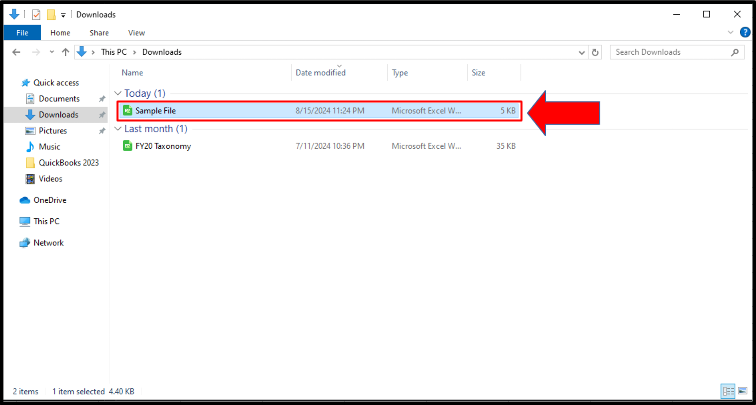Click the 8/15/2024 11:24 PM date cell
This screenshot has width=756, height=405.
pyautogui.click(x=330, y=111)
